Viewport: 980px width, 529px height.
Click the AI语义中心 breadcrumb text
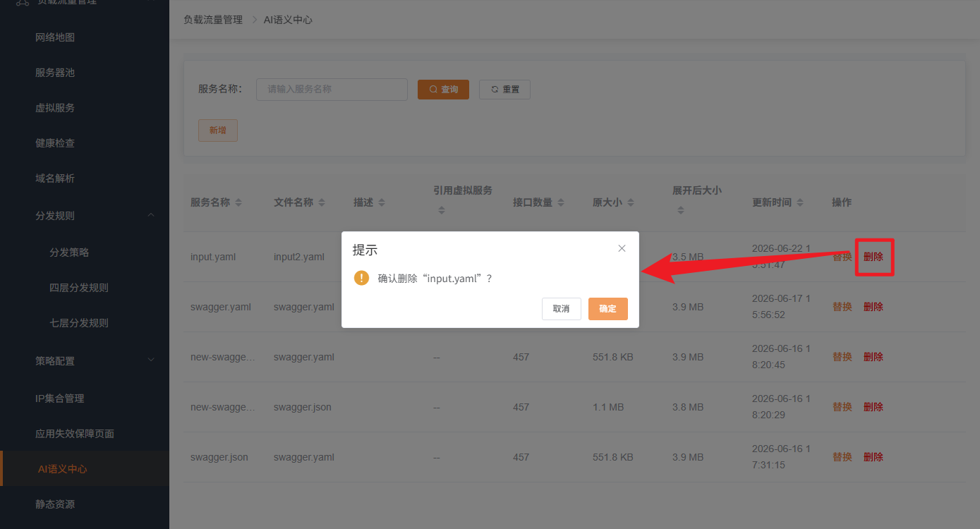click(288, 20)
